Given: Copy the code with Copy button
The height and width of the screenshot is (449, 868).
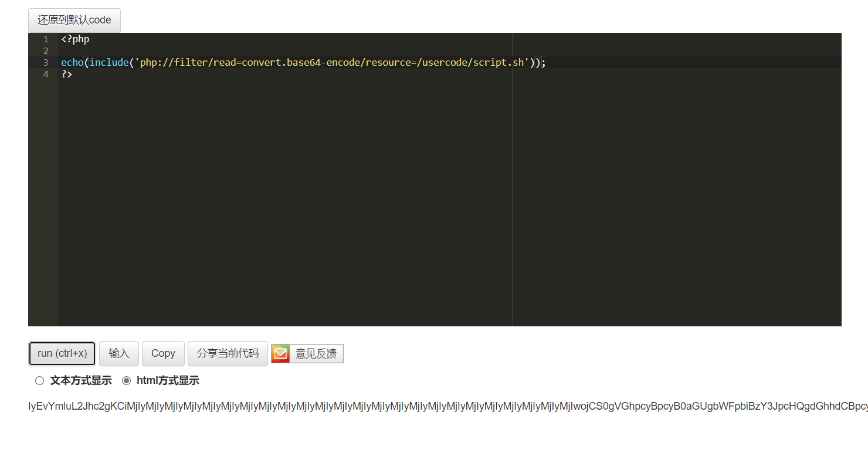Looking at the screenshot, I should 163,353.
